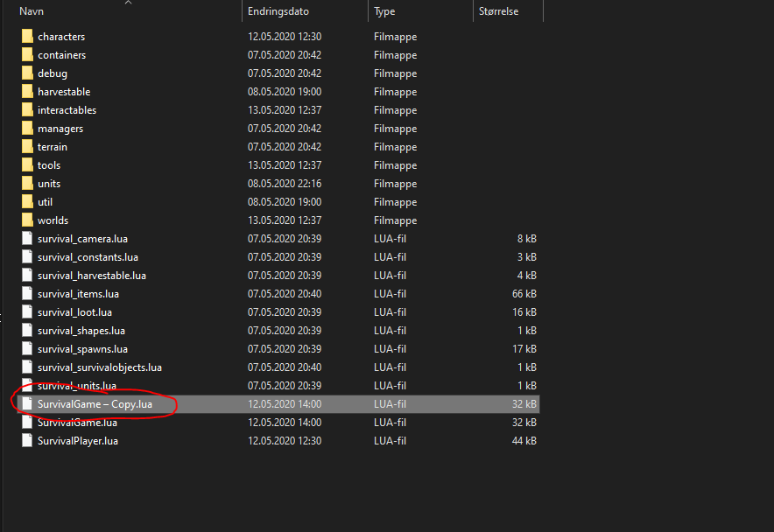Click the survival_items.lua file icon

click(27, 294)
